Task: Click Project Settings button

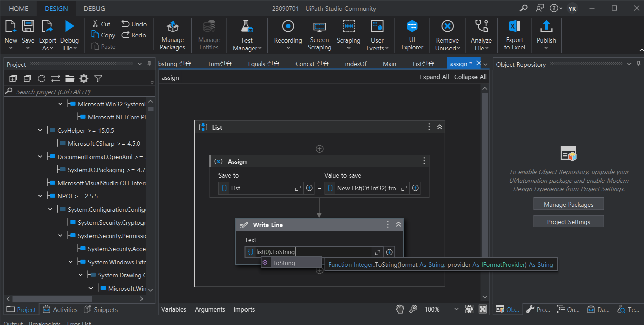Action: tap(569, 222)
